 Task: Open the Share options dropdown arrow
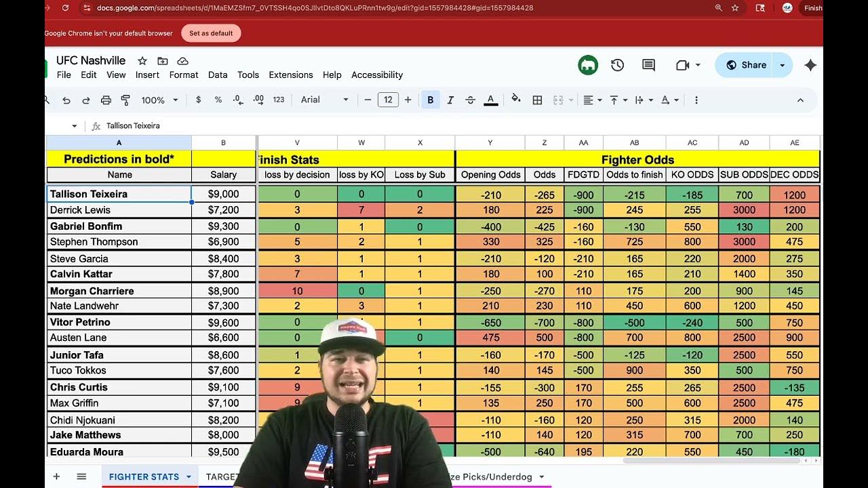coord(782,65)
